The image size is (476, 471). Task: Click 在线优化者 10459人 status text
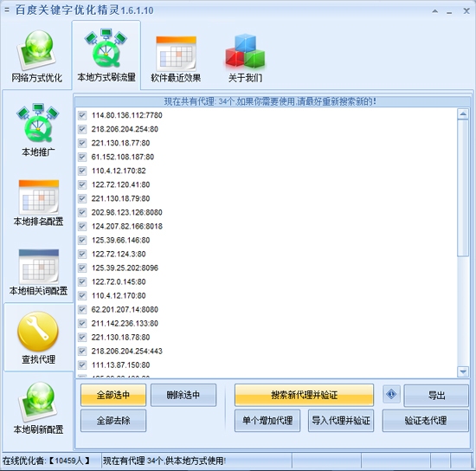[x=46, y=461]
